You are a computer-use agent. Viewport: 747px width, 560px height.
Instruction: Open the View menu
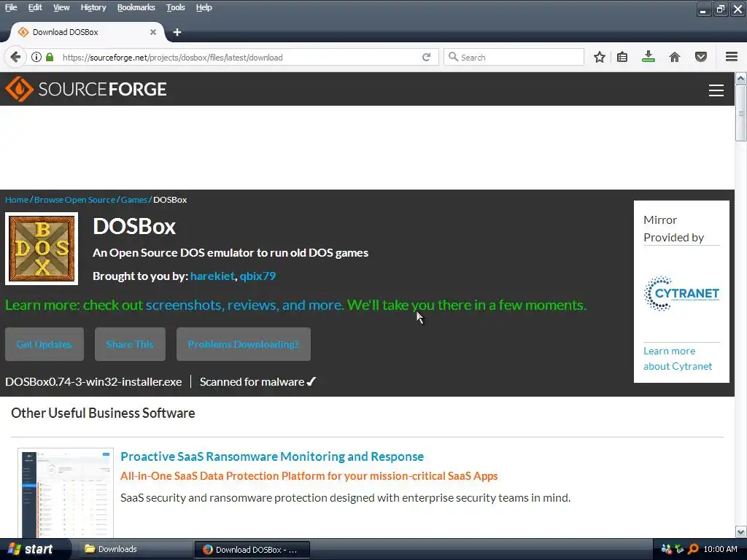click(61, 7)
